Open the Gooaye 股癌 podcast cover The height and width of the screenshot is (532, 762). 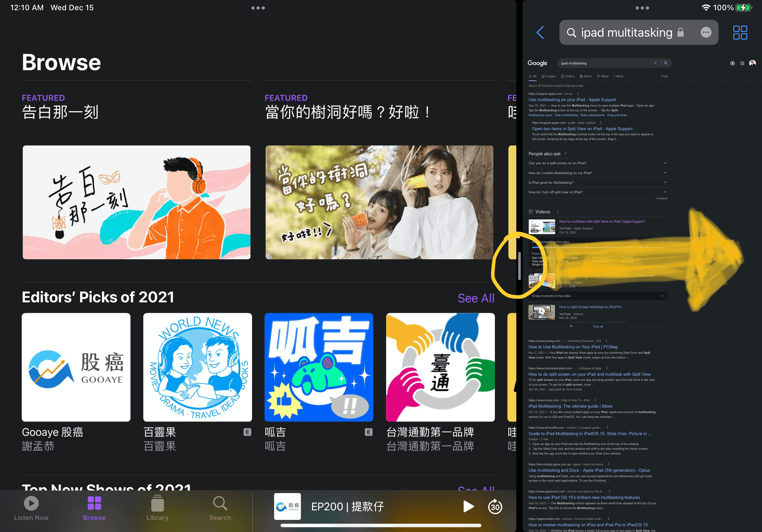tap(76, 367)
